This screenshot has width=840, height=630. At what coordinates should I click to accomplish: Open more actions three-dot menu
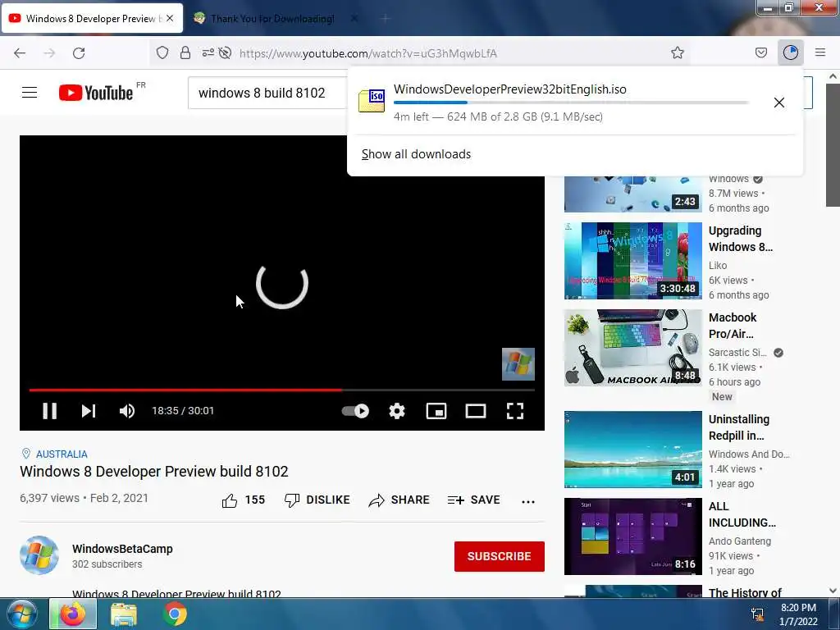point(528,501)
